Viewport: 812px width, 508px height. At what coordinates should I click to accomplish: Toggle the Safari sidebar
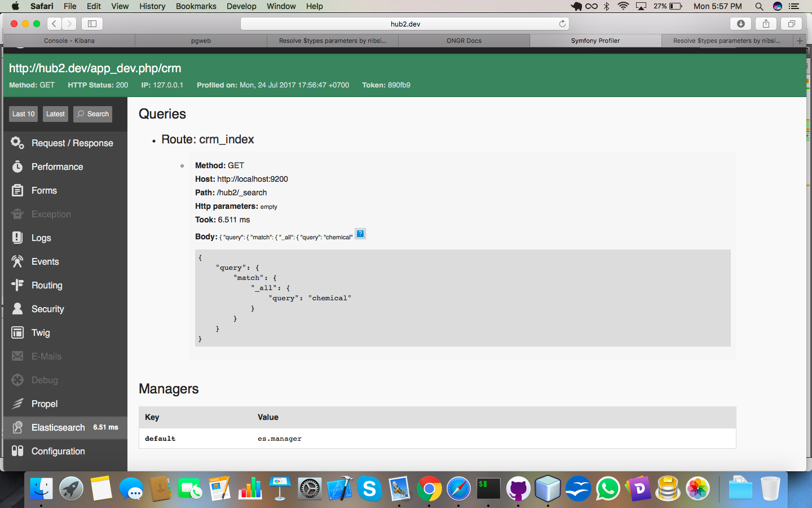coord(91,24)
